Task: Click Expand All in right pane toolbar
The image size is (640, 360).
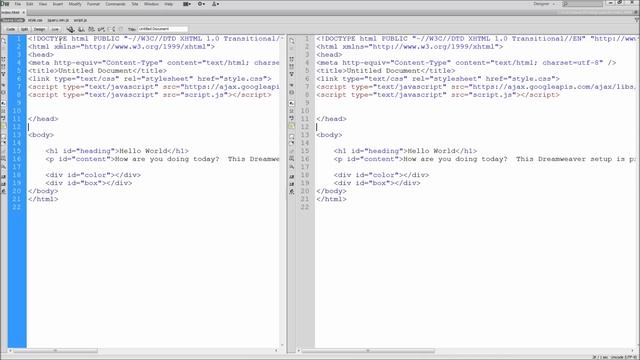Action: click(291, 74)
